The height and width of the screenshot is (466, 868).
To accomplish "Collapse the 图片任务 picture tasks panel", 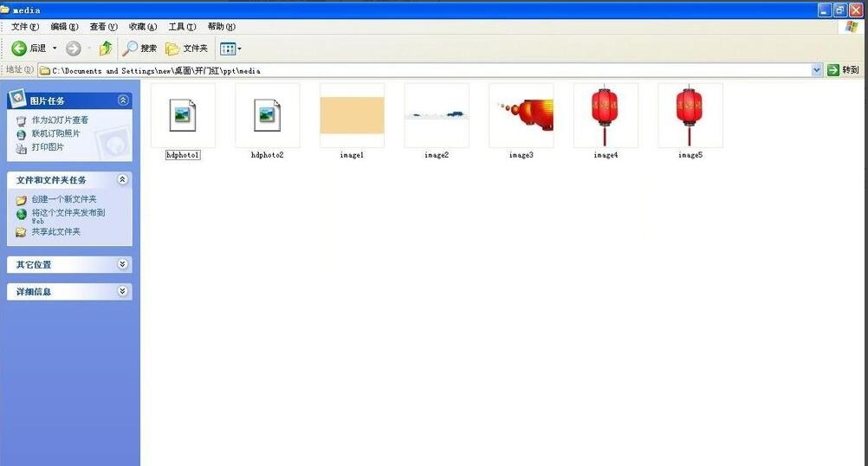I will click(122, 100).
